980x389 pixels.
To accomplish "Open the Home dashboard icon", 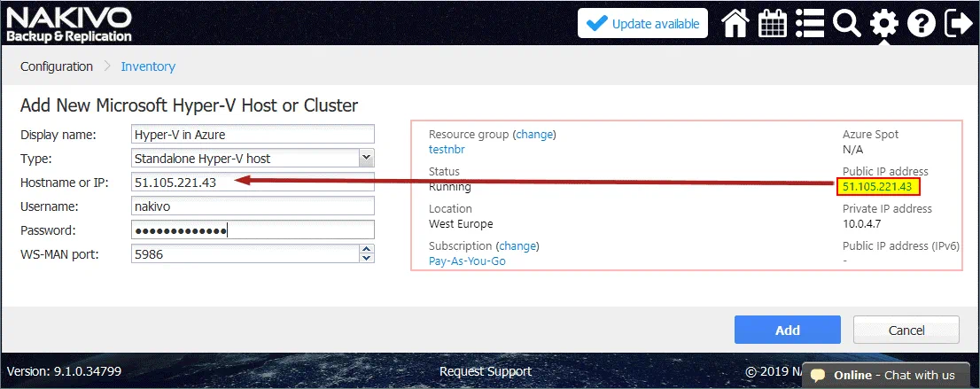I will coord(736,24).
